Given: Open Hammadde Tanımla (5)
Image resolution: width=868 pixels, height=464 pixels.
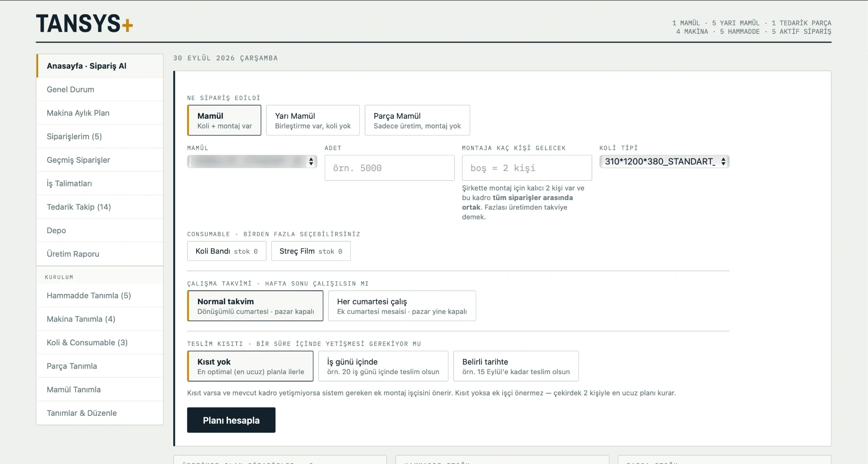Looking at the screenshot, I should tap(100, 296).
